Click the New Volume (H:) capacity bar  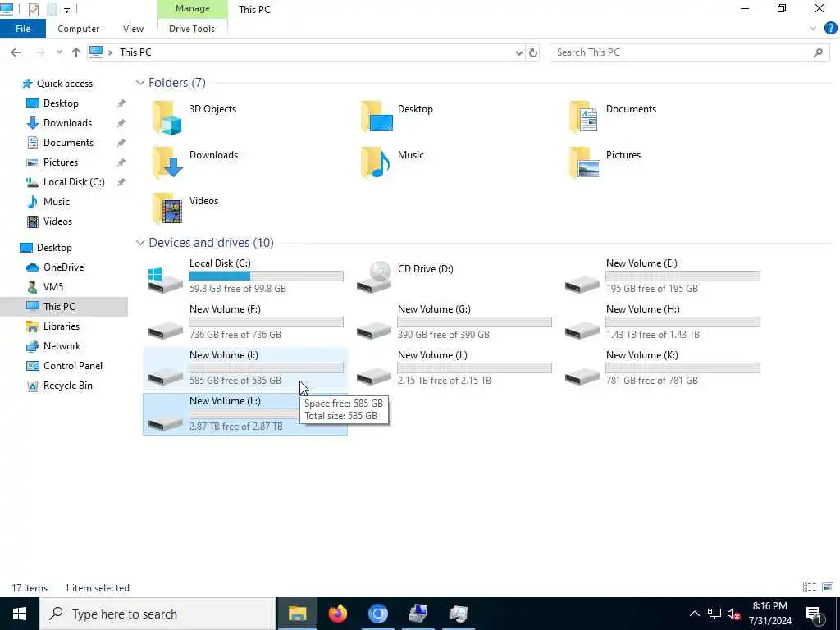[x=682, y=322]
